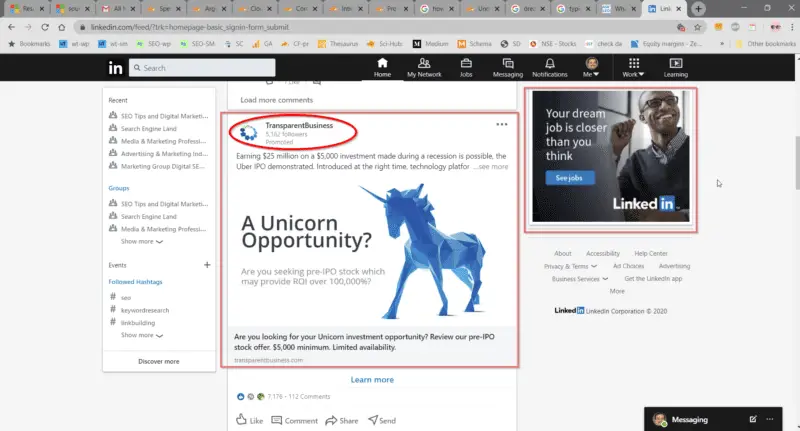Click the Learn more link
Viewport: 800px width, 431px height.
click(372, 379)
